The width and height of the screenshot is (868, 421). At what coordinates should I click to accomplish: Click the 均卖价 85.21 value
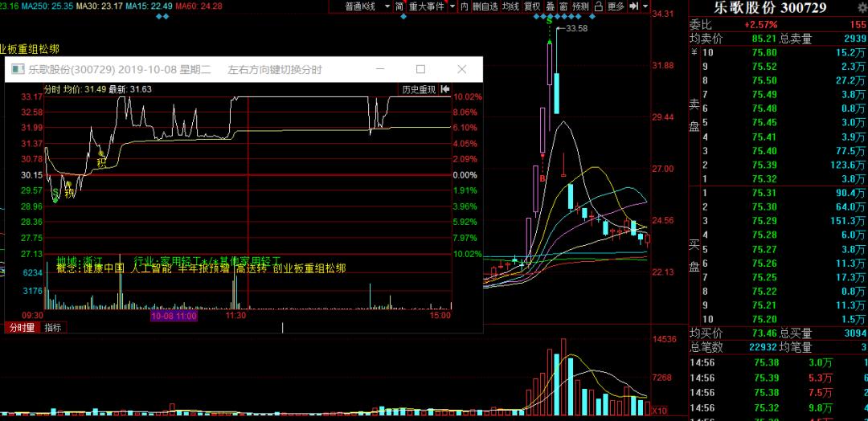coord(764,39)
